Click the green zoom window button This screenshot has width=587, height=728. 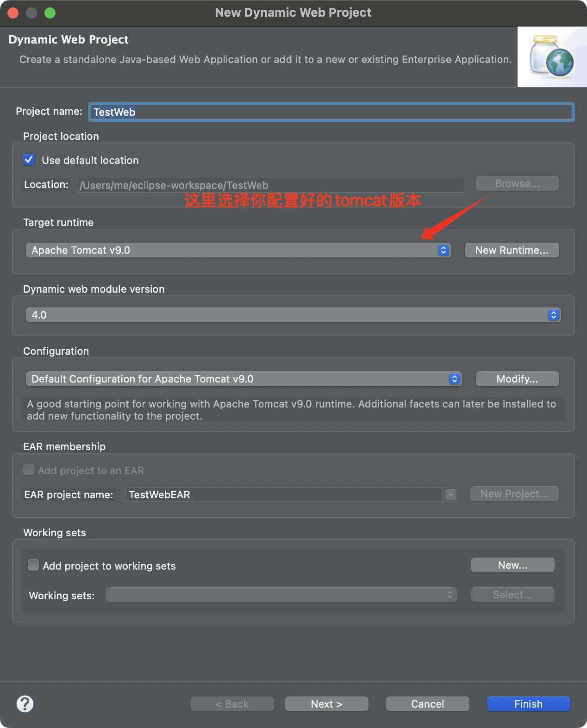point(50,13)
